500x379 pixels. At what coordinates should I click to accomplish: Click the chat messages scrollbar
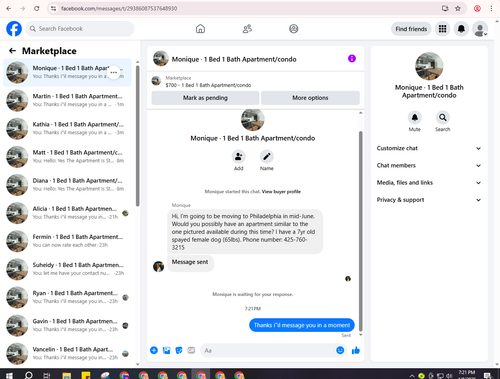point(360,231)
